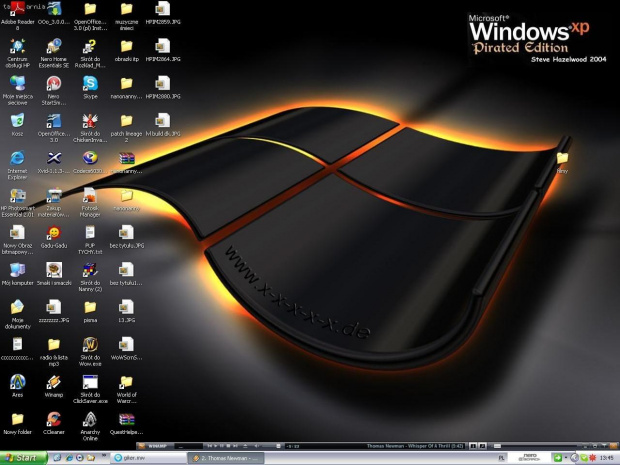This screenshot has height=465, width=620.
Task: Select the Centrum obsługi HP icon
Action: [17, 53]
